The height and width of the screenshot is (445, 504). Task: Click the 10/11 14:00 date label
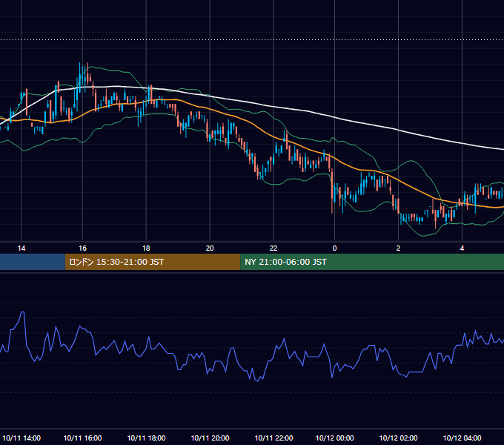tap(21, 438)
